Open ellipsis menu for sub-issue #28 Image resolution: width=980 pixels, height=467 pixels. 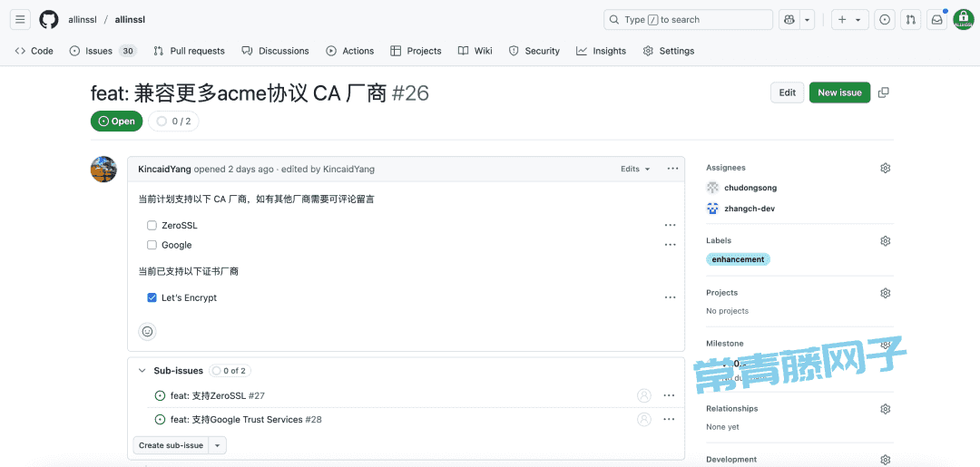[x=669, y=420]
